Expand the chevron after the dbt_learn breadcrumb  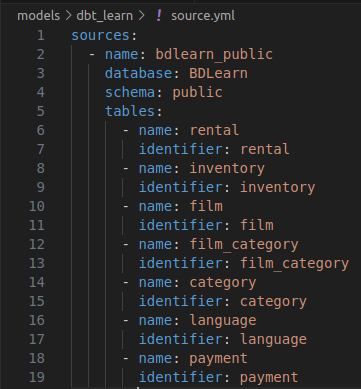(x=141, y=16)
